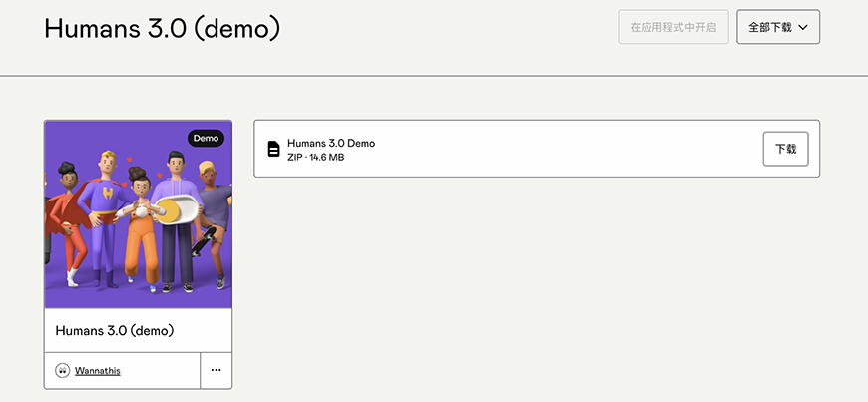
Task: Click the black Demo badge on the thumbnail
Action: [206, 139]
